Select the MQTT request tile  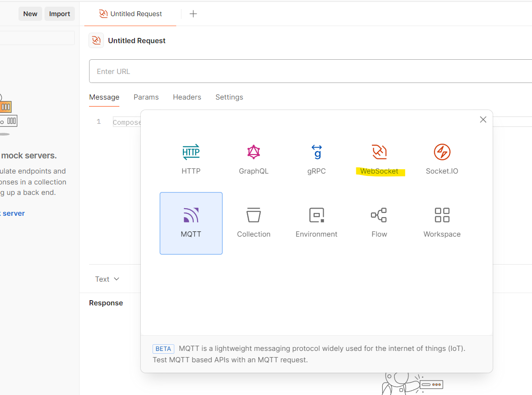[x=191, y=223]
